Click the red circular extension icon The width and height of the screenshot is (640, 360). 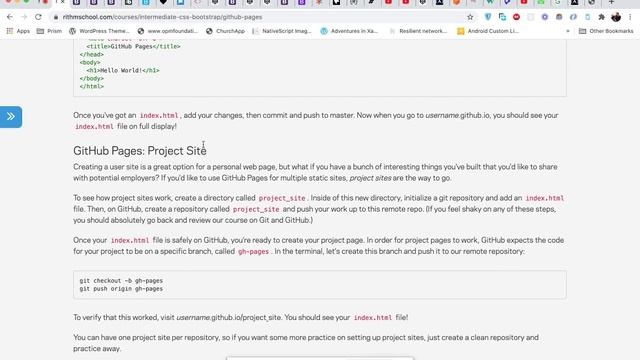(x=516, y=17)
